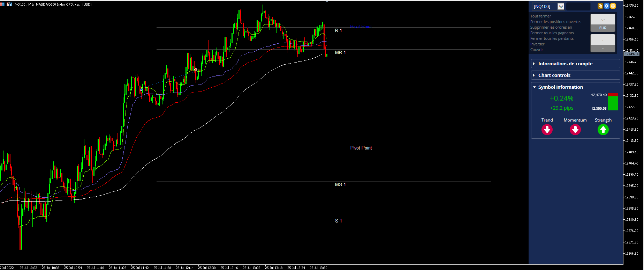The width and height of the screenshot is (644, 270).
Task: Click the Trend label
Action: click(547, 120)
